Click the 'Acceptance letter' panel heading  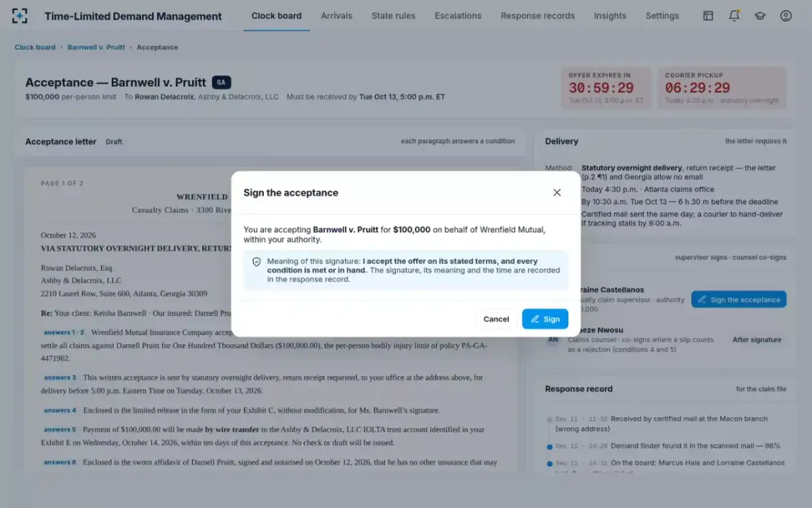pyautogui.click(x=61, y=142)
